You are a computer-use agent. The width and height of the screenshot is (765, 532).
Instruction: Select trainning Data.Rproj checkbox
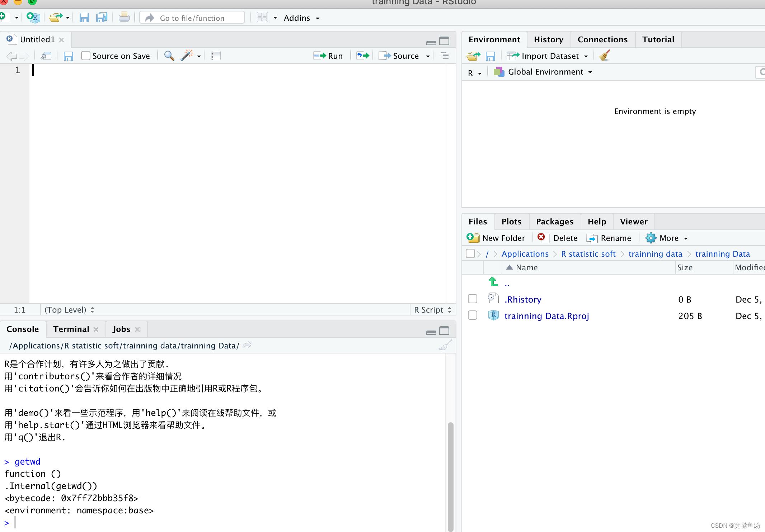pyautogui.click(x=473, y=315)
